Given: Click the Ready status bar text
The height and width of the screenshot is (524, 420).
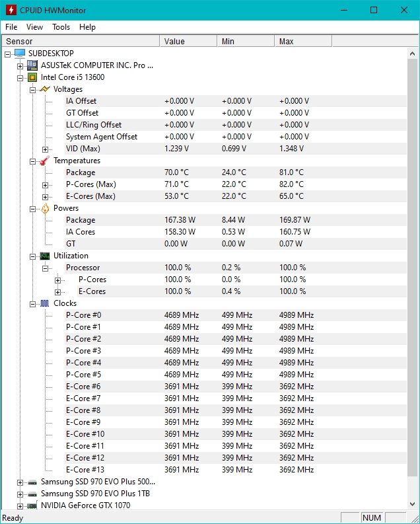Looking at the screenshot, I should [x=13, y=518].
